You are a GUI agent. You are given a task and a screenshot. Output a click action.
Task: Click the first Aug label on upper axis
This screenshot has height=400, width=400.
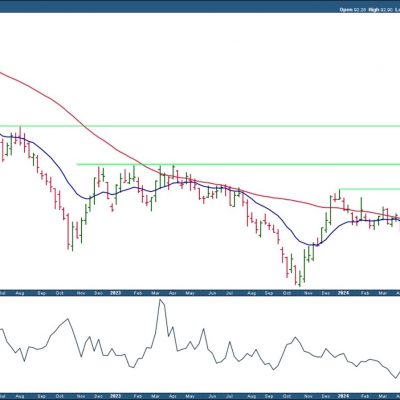(20, 293)
